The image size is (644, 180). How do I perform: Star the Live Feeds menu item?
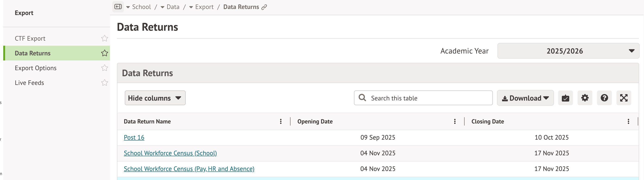[x=104, y=83]
